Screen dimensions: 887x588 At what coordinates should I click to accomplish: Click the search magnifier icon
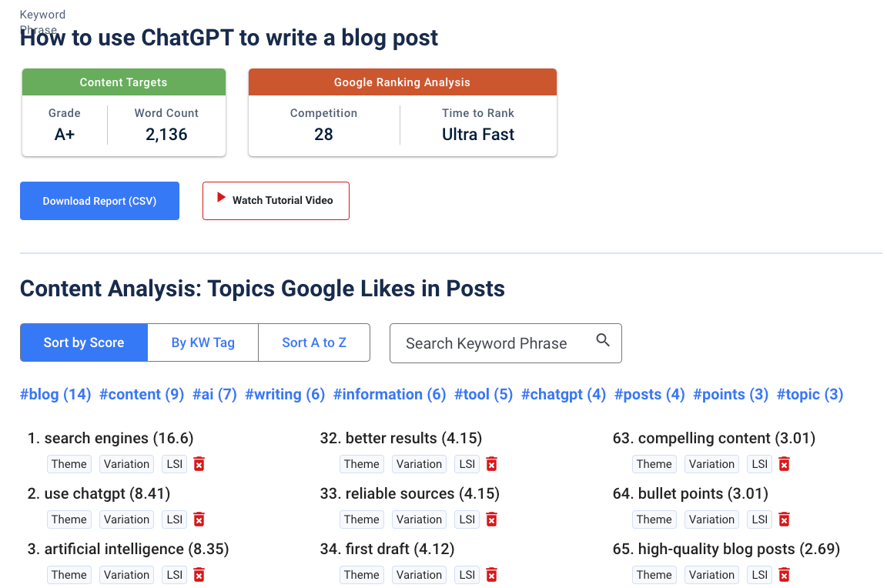[603, 342]
